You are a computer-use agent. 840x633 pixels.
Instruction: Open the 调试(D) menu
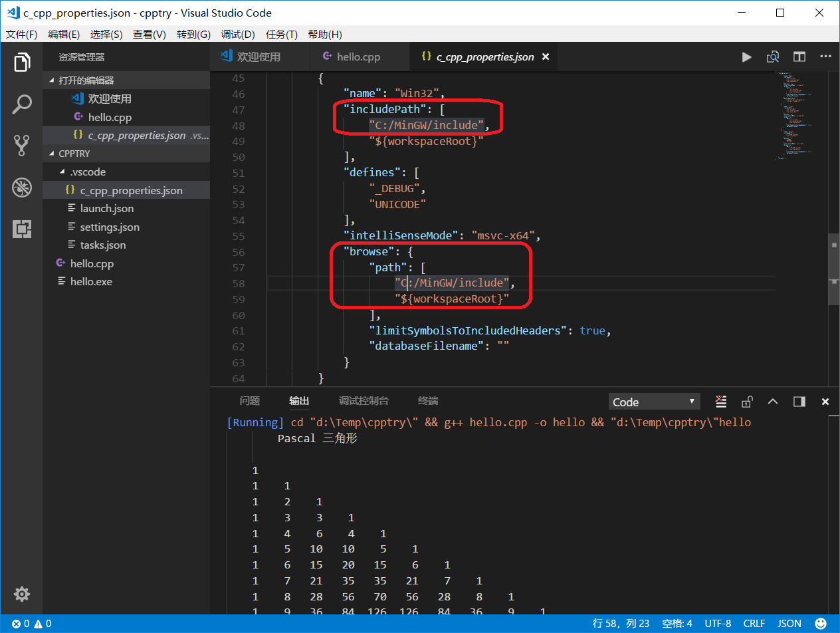[x=238, y=35]
